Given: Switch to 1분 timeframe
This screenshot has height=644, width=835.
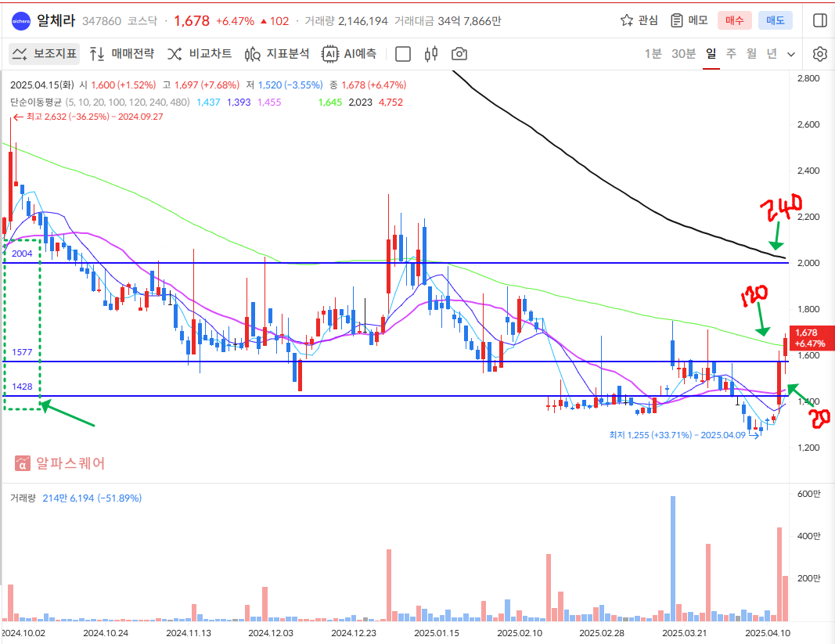Looking at the screenshot, I should click(x=653, y=54).
